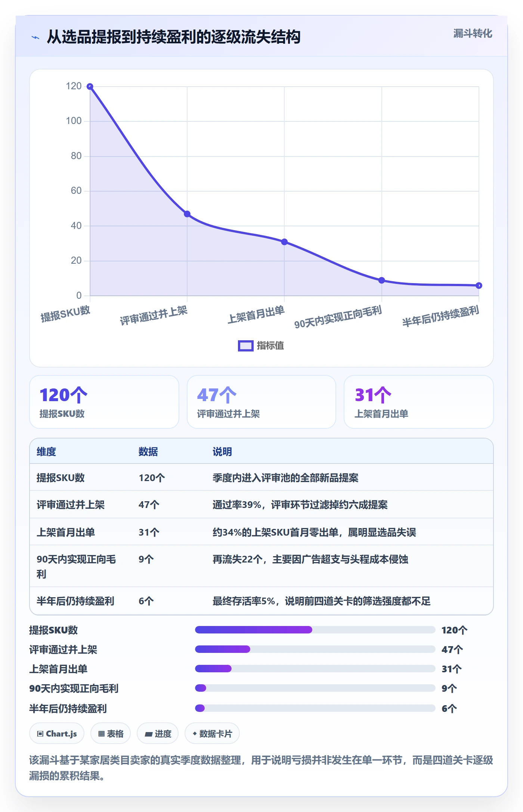
Task: Click the 半年后仍持续盈利 x-axis label on the chart
Action: [440, 316]
